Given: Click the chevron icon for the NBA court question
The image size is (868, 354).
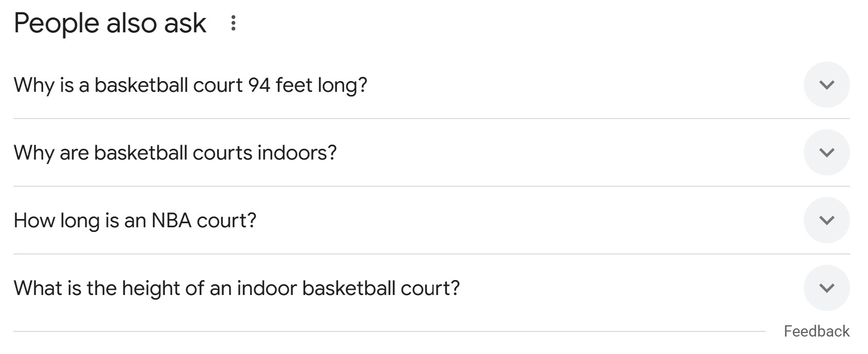Looking at the screenshot, I should [x=826, y=220].
